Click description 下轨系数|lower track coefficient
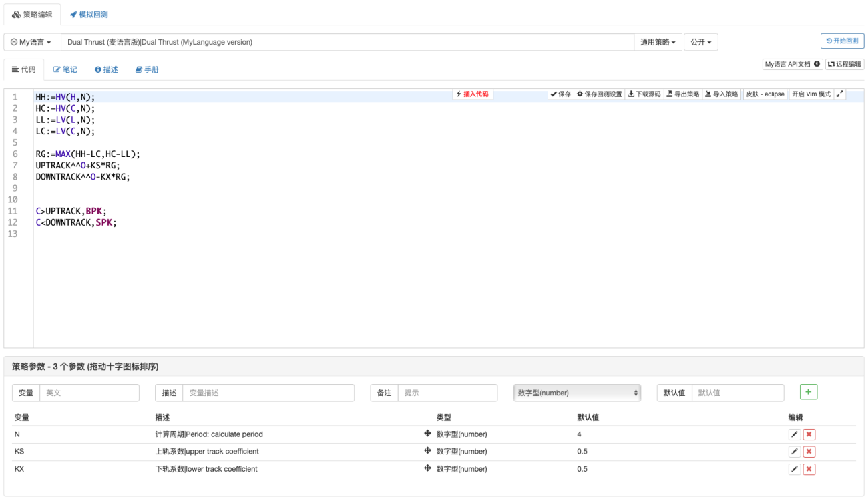This screenshot has height=499, width=868. [206, 469]
